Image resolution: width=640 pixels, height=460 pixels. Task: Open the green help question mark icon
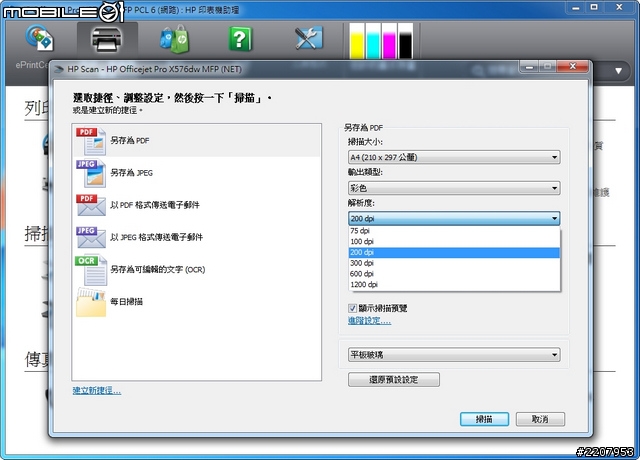(240, 39)
